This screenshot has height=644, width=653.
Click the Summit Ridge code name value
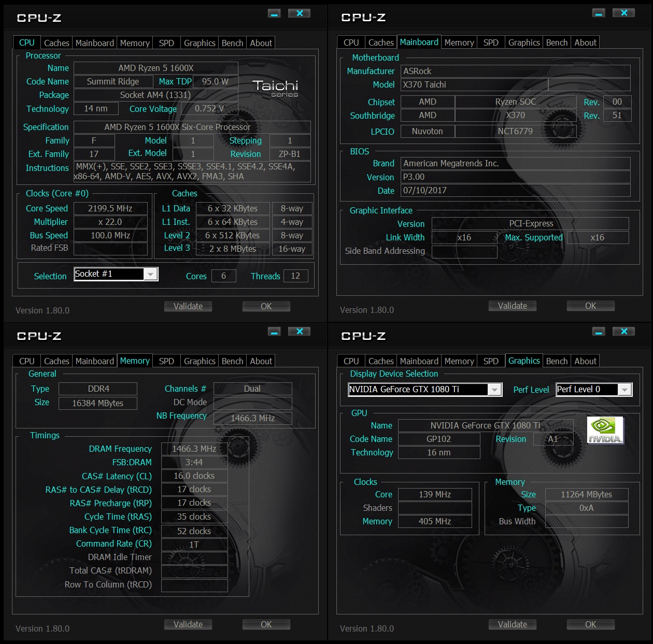point(113,81)
